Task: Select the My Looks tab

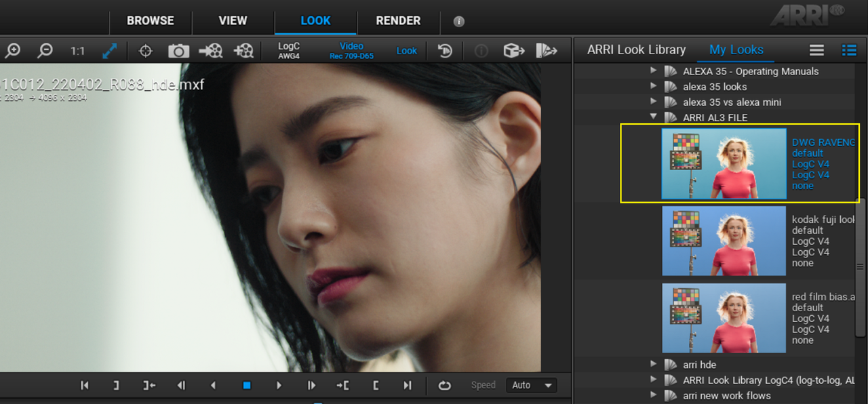Action: 736,49
